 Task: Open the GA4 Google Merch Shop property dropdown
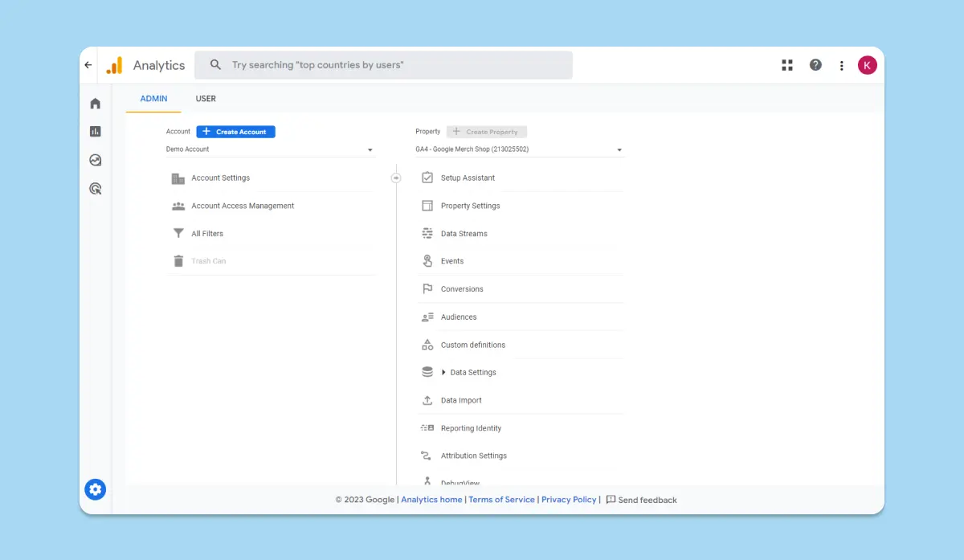(x=519, y=149)
